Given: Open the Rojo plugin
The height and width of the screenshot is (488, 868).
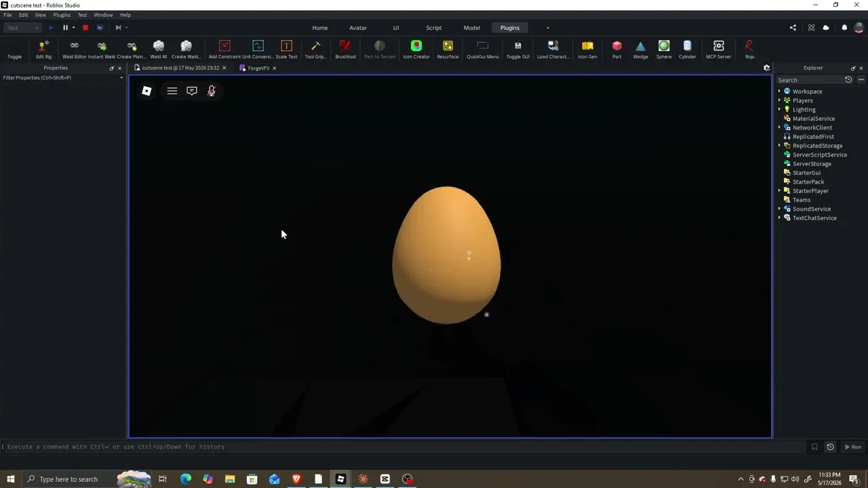Looking at the screenshot, I should [749, 49].
